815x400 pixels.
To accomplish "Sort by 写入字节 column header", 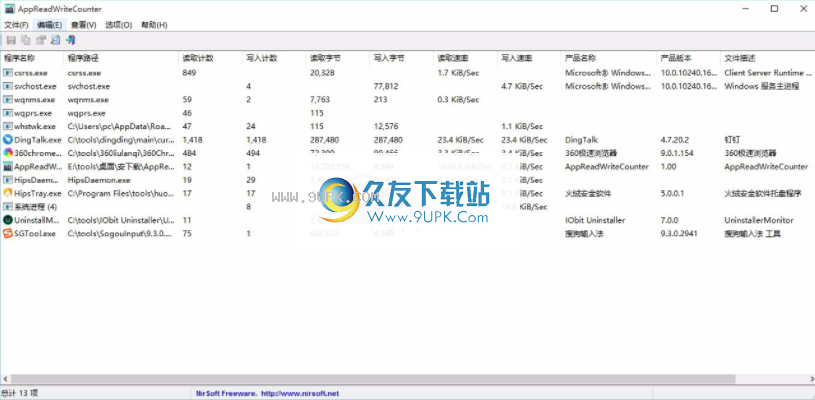I will pos(402,58).
